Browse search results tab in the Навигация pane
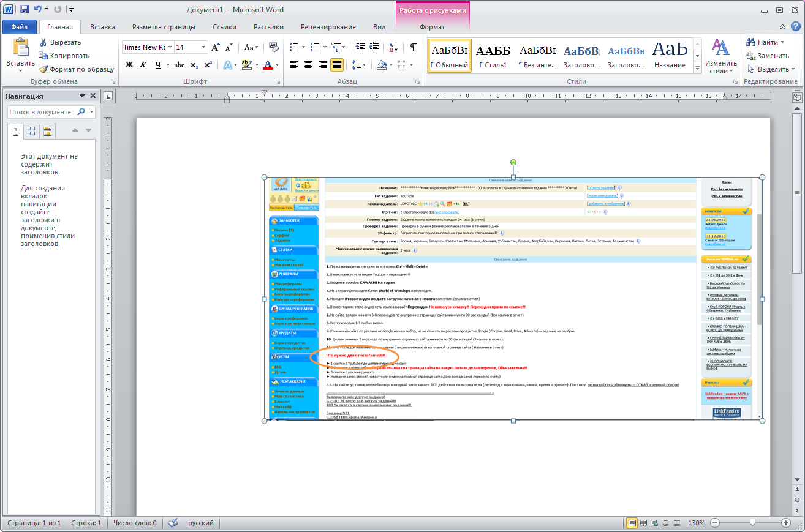Image resolution: width=805 pixels, height=532 pixels. 47,131
